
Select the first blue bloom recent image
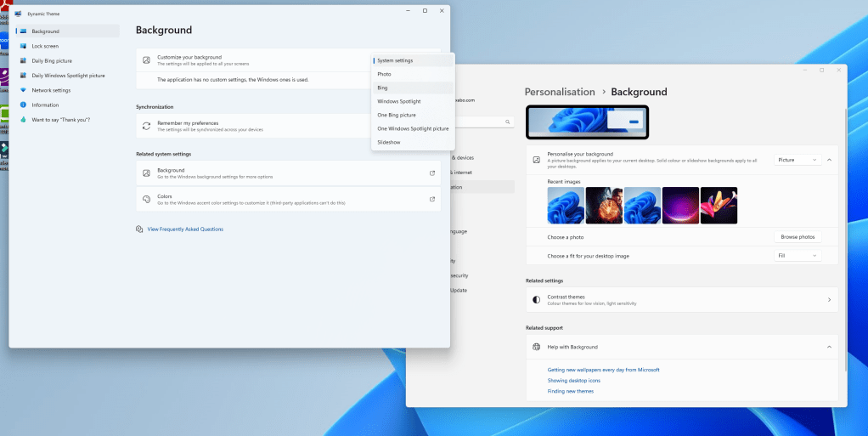pyautogui.click(x=566, y=205)
